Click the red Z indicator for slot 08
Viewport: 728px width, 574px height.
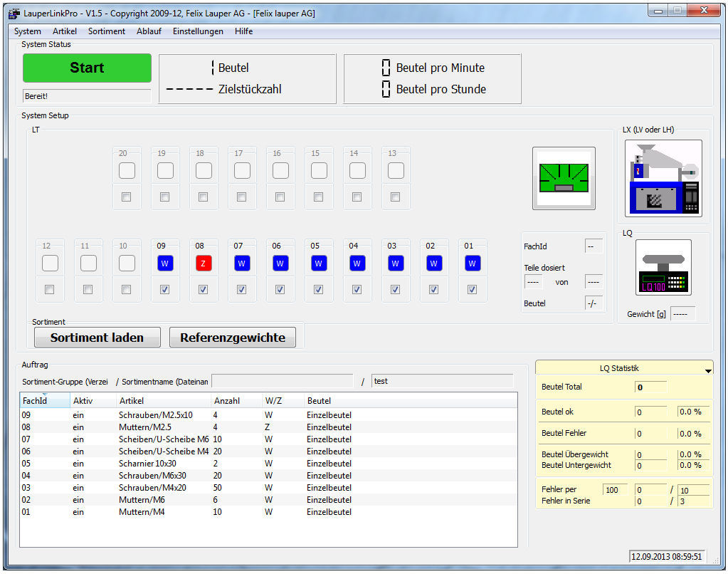coord(204,263)
